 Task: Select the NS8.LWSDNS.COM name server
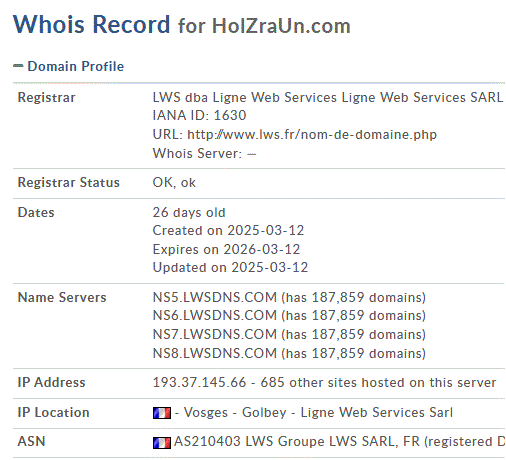point(215,353)
